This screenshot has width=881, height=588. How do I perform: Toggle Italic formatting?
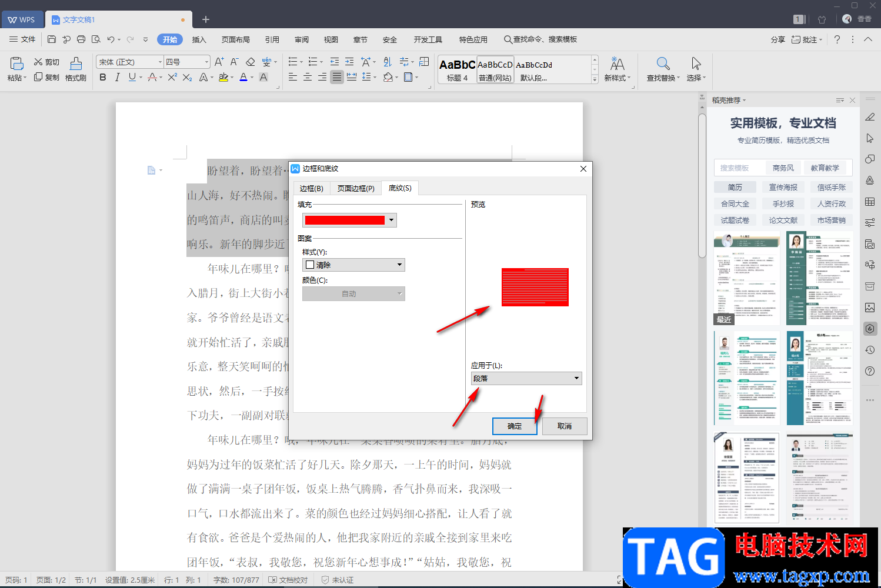point(118,77)
